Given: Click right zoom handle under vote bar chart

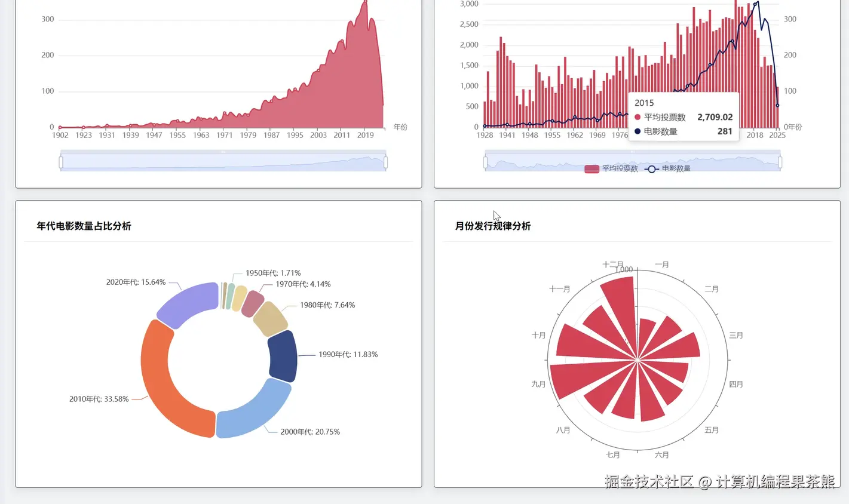Looking at the screenshot, I should coord(780,162).
